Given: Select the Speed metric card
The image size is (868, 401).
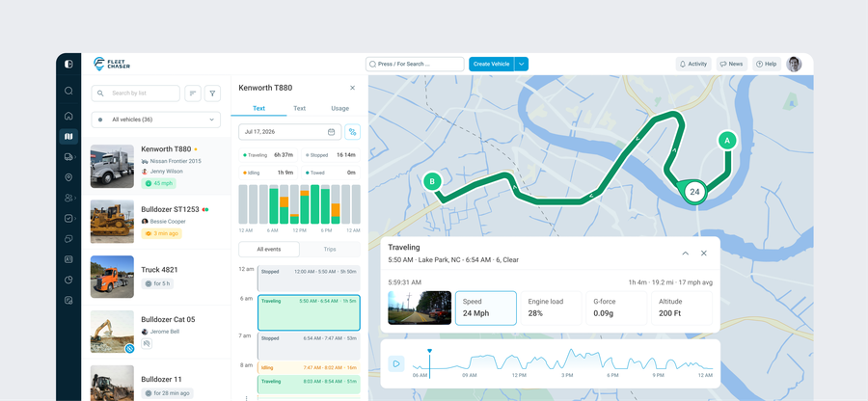Looking at the screenshot, I should 485,308.
